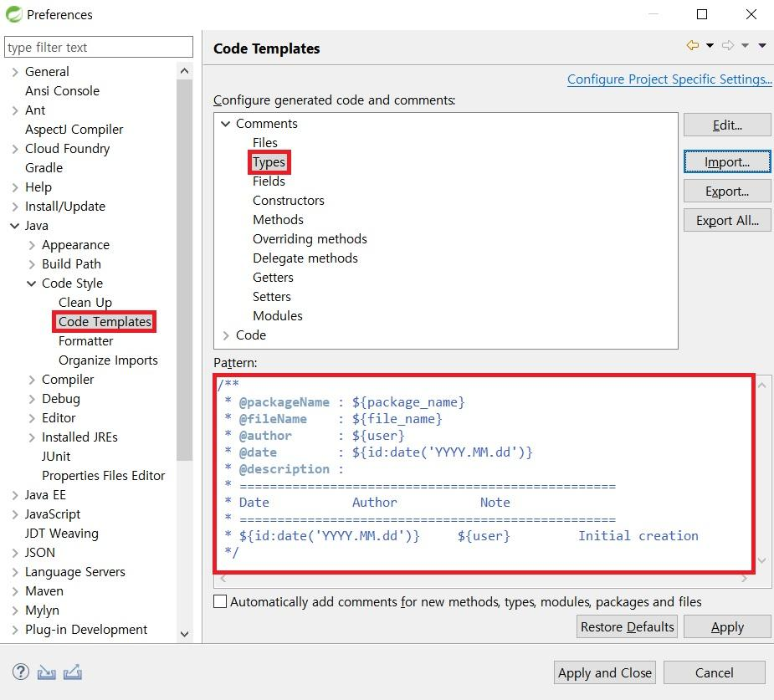Select Clean Up preference page
The width and height of the screenshot is (774, 700).
[85, 303]
